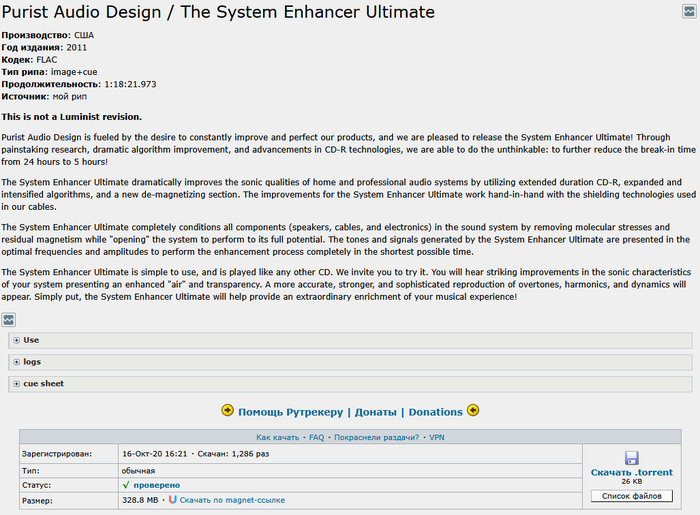Expand the logs spoiler section
Image resolution: width=700 pixels, height=515 pixels.
(32, 362)
